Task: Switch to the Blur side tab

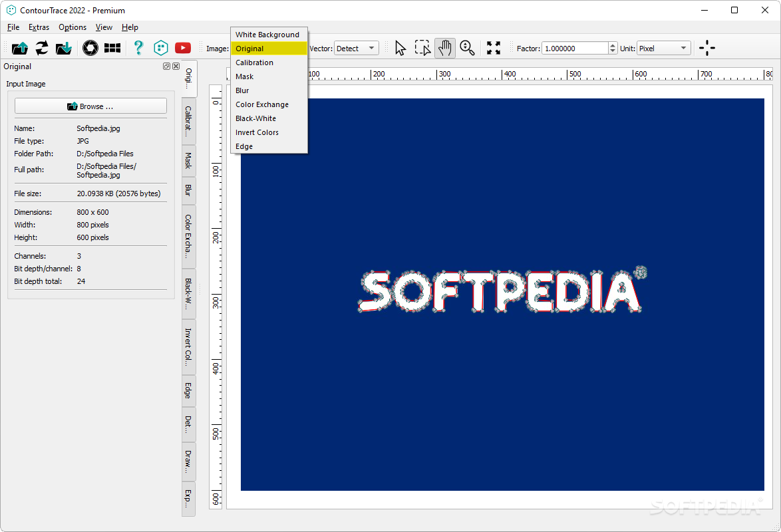Action: 188,190
